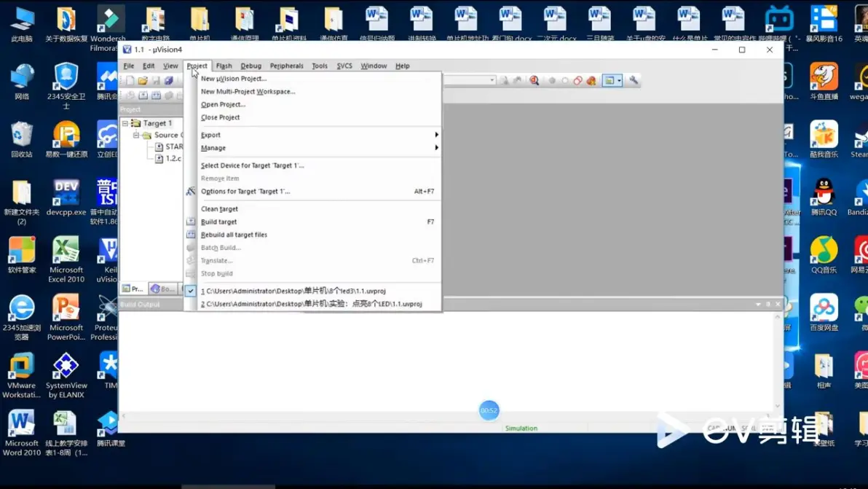This screenshot has height=489, width=868.
Task: Click the Build target icon in menu
Action: click(191, 222)
